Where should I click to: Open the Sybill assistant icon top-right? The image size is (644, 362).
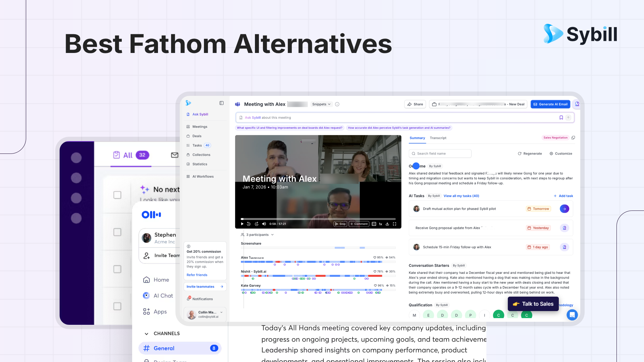click(x=577, y=104)
